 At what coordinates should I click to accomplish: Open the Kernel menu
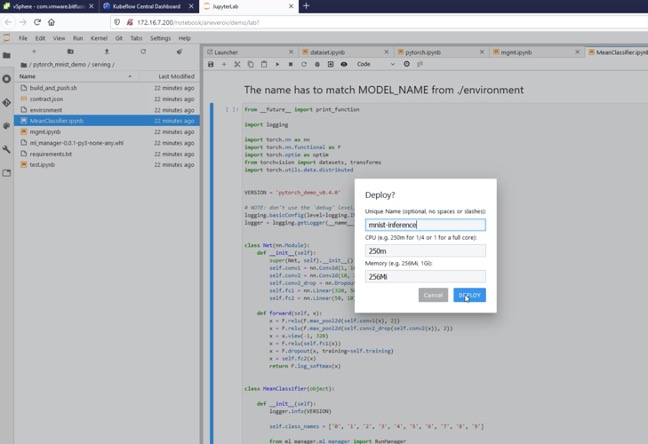pos(99,38)
